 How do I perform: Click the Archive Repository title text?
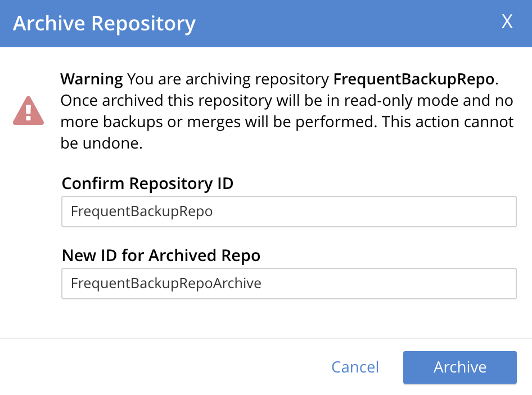[x=105, y=24]
